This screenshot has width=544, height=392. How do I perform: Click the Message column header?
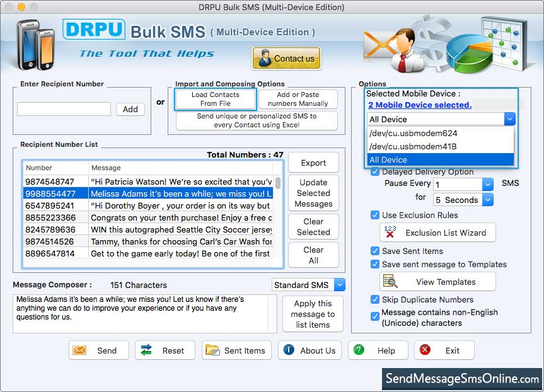click(x=181, y=168)
